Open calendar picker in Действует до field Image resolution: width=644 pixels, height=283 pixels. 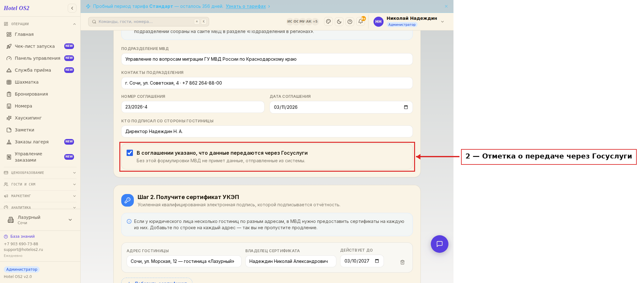377,261
